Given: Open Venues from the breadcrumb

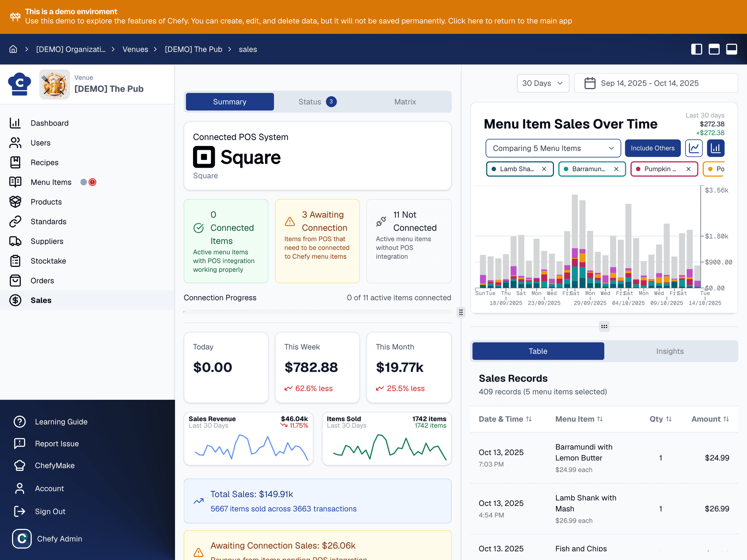Looking at the screenshot, I should [x=135, y=49].
